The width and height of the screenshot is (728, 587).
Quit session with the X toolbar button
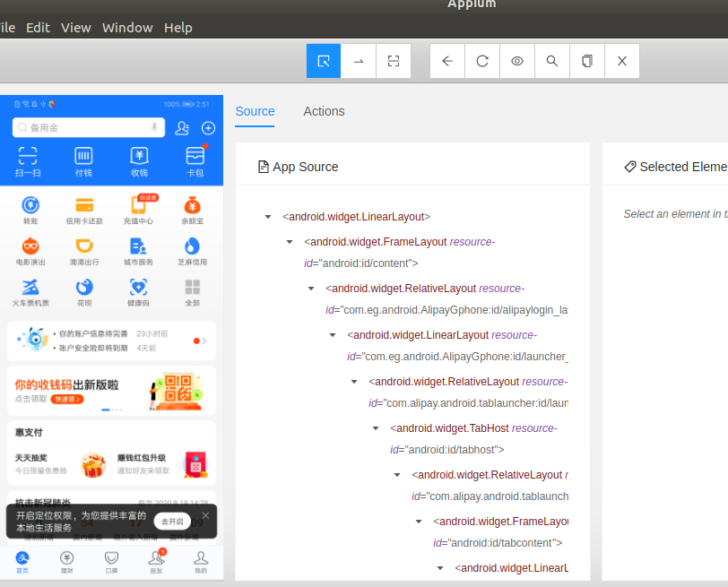point(622,61)
